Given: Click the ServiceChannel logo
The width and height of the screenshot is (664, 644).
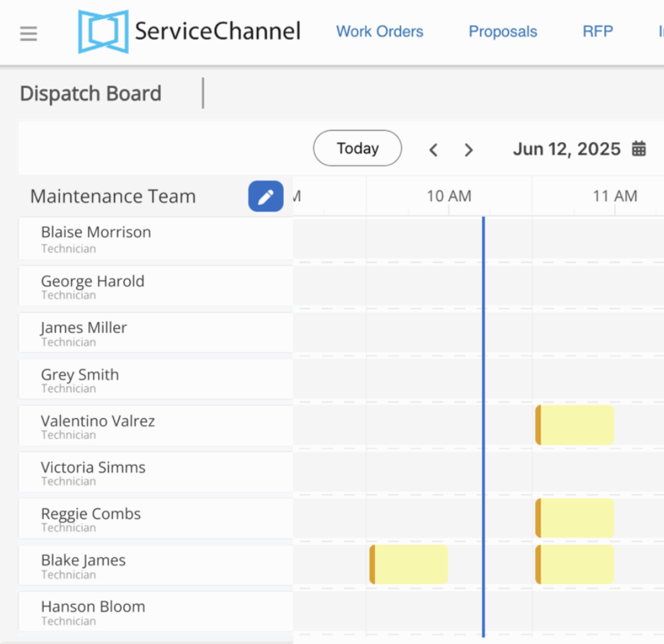Looking at the screenshot, I should (190, 32).
